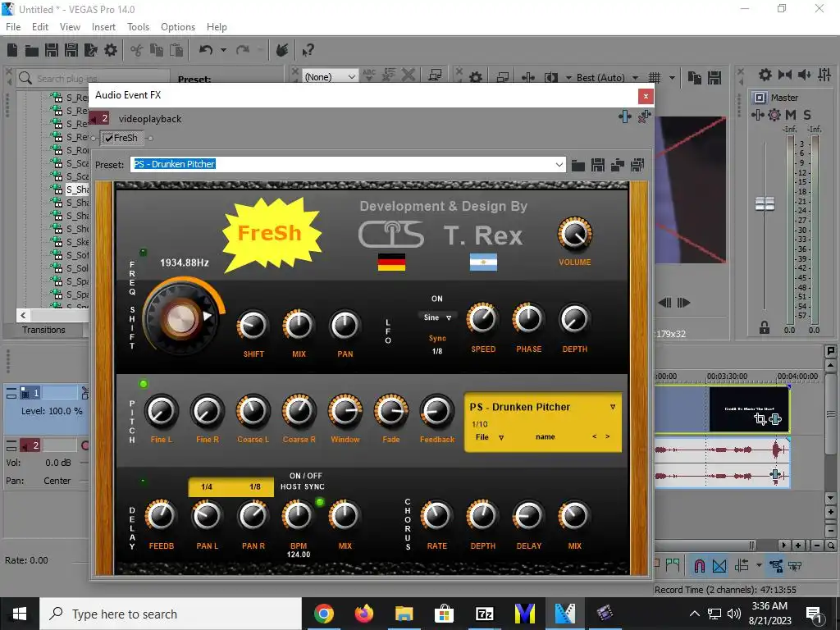Open the File menu

click(x=13, y=27)
